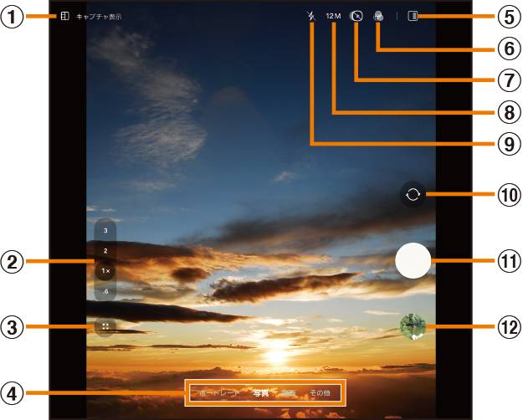Select the 1× zoom level
The height and width of the screenshot is (420, 523).
pyautogui.click(x=105, y=271)
